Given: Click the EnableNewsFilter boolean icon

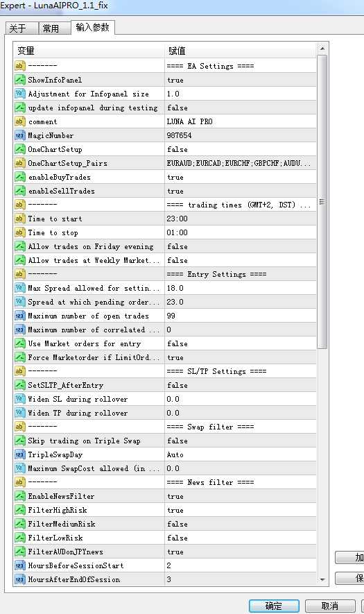Looking at the screenshot, I should click(19, 496).
